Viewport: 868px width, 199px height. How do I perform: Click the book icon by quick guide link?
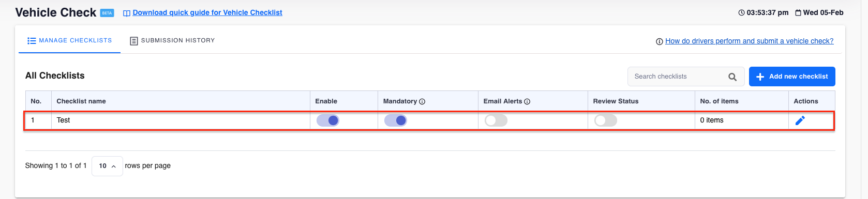point(126,13)
